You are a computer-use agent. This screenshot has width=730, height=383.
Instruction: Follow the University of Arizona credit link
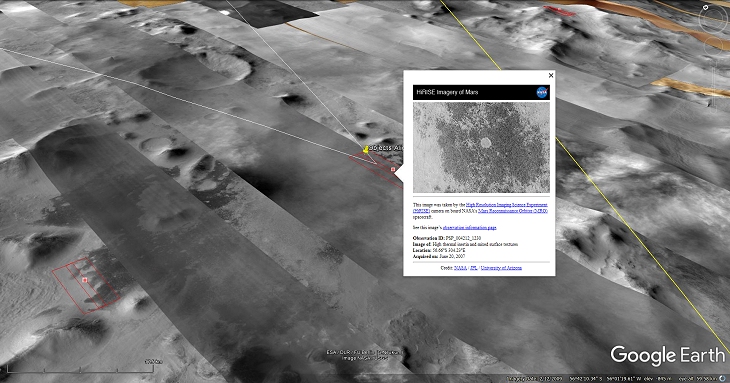click(501, 268)
